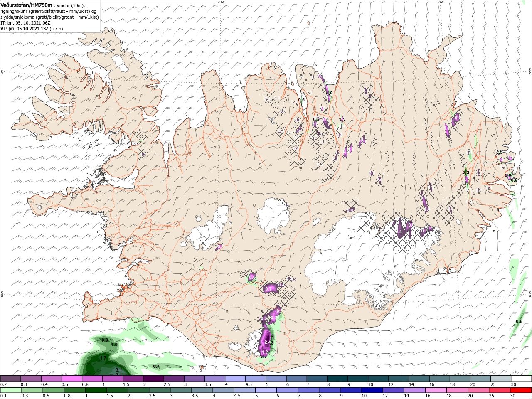This screenshot has height=399, width=532.
Task: Click the 1.1 precipitation value in the east
Action: coord(468,183)
